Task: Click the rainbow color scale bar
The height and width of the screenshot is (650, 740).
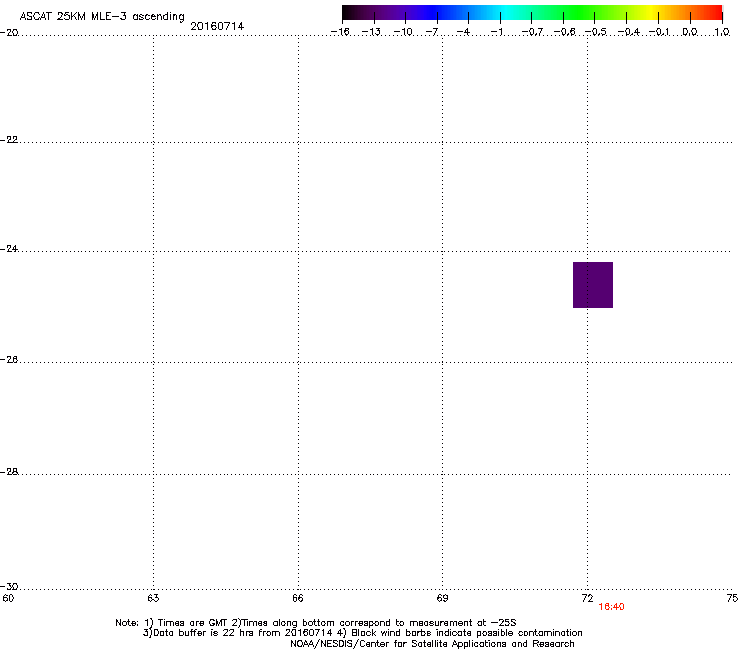Action: click(532, 13)
